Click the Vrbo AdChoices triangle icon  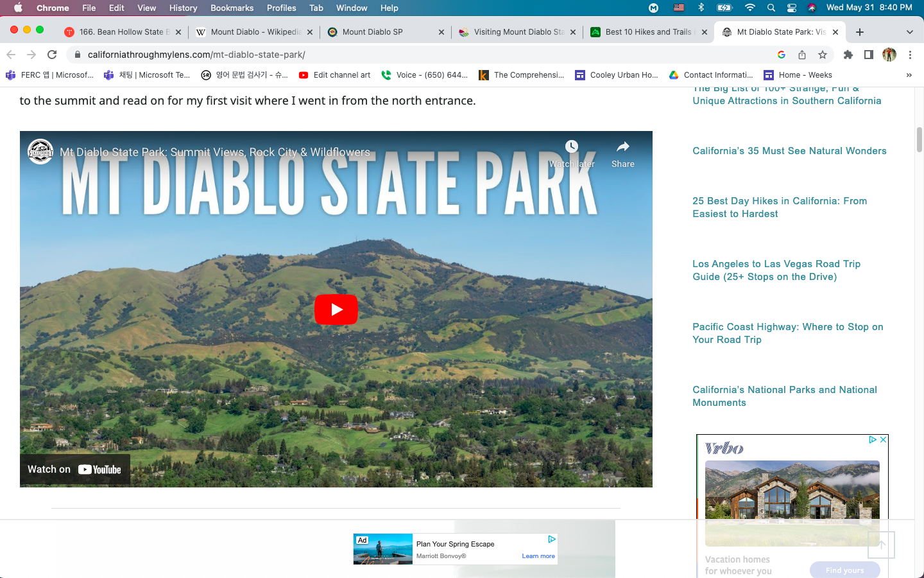coord(873,440)
